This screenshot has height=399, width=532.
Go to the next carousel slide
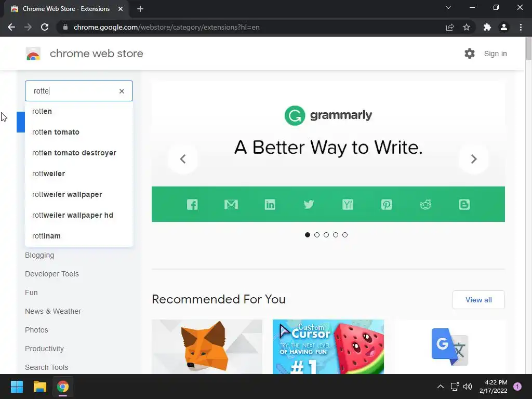(474, 159)
